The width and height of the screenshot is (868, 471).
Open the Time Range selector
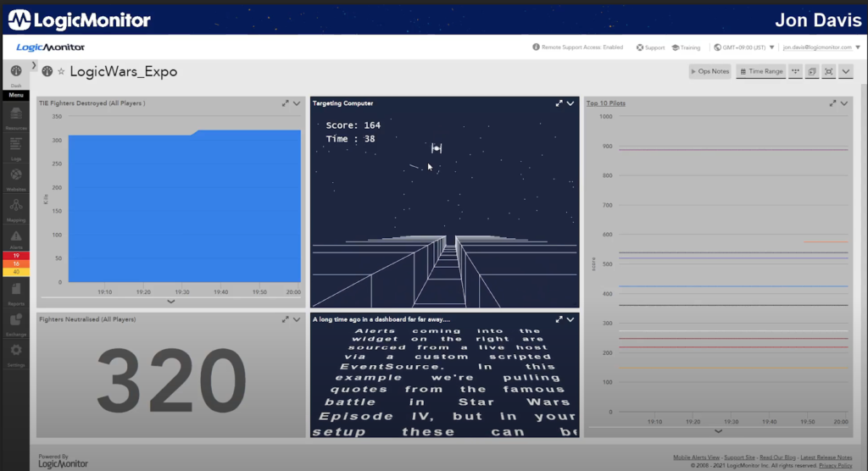click(761, 71)
